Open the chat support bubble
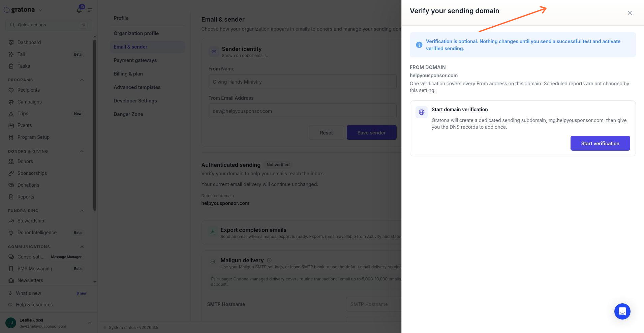 coord(622,311)
